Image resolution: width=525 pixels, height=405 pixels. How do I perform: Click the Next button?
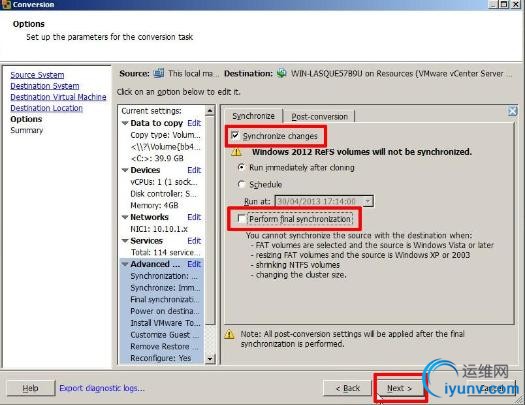click(x=399, y=388)
